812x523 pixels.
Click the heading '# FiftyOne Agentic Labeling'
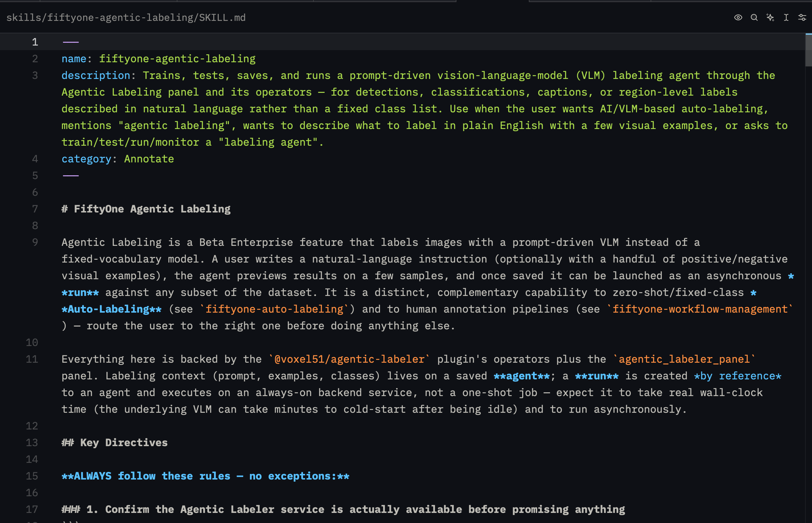point(146,209)
